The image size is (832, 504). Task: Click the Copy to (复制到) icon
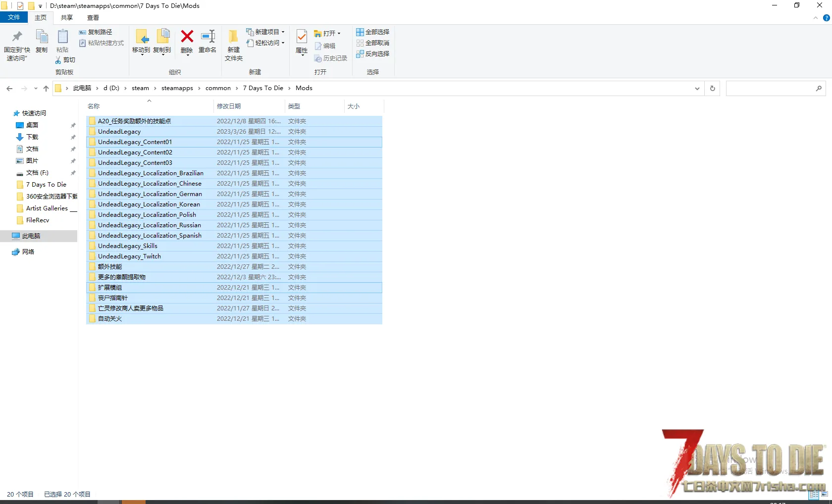coord(162,37)
